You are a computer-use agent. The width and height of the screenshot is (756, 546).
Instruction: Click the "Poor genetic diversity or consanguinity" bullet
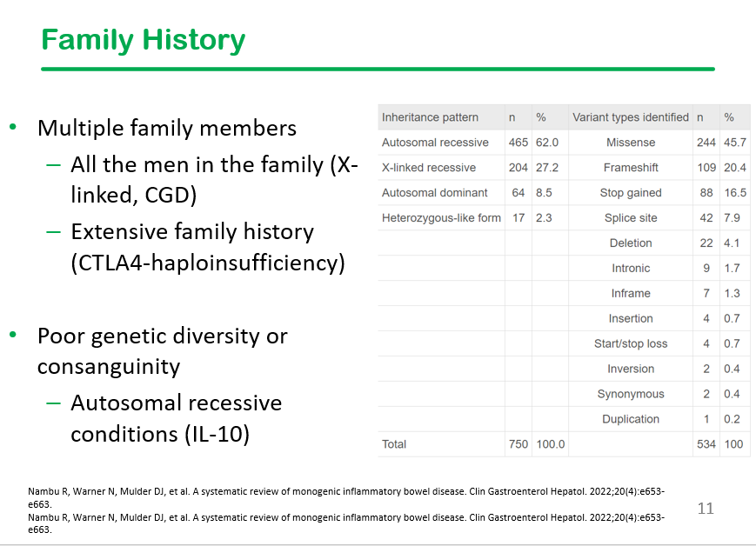162,350
